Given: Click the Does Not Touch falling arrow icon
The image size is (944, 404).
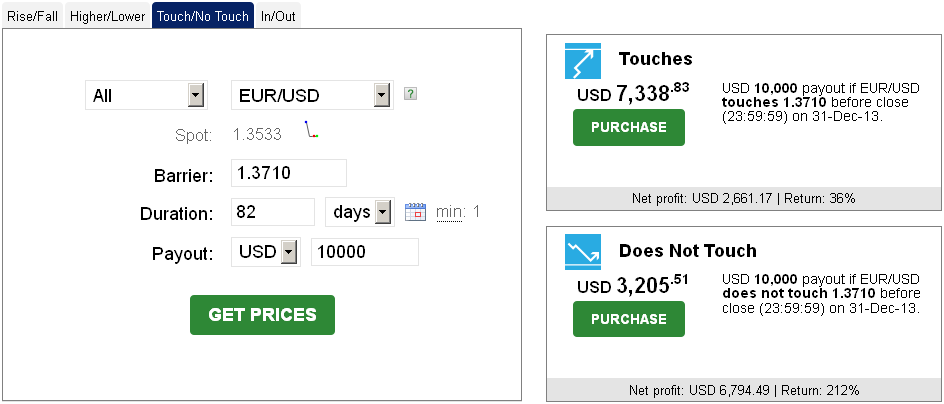Looking at the screenshot, I should [x=583, y=252].
